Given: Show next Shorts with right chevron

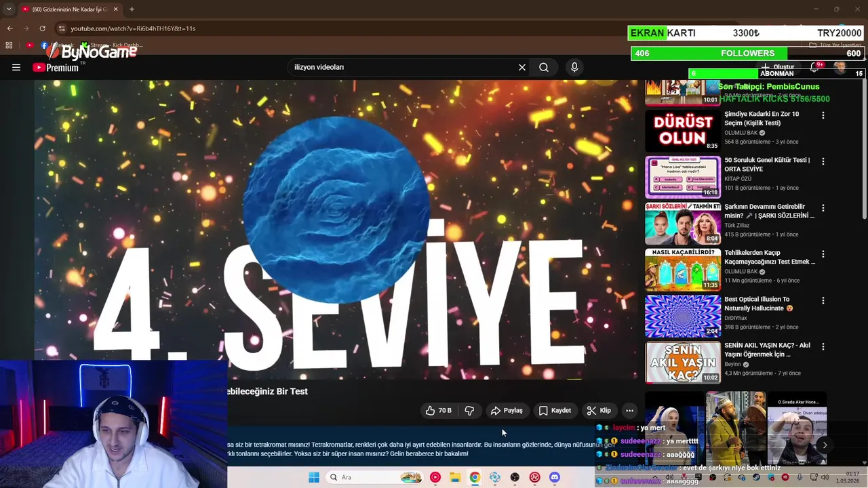Looking at the screenshot, I should (825, 445).
